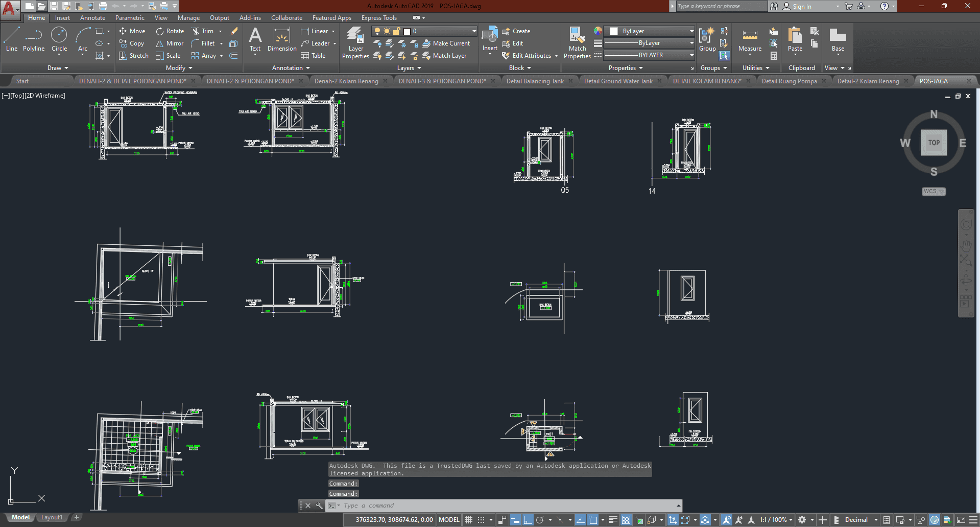Viewport: 980px width, 527px height.
Task: Expand the Draw panel
Action: coord(58,68)
